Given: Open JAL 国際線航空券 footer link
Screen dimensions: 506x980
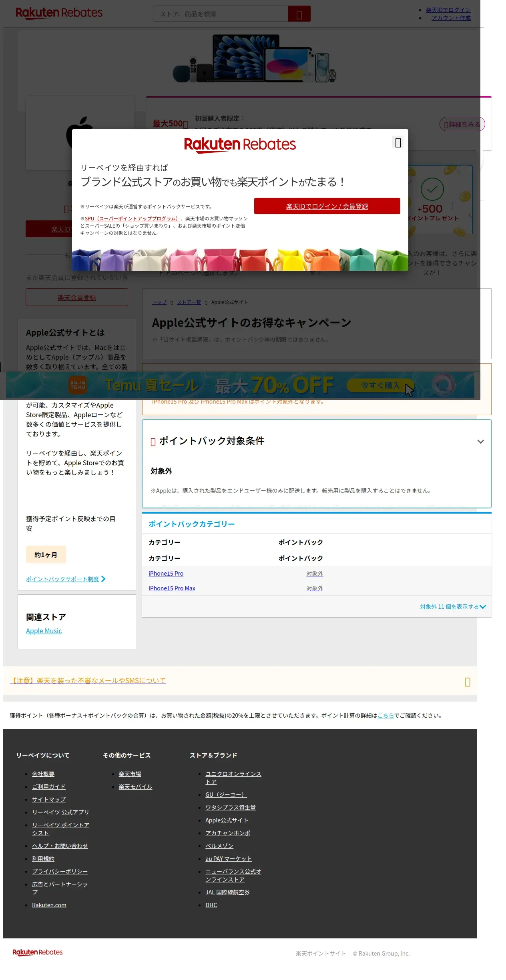Looking at the screenshot, I should (227, 892).
